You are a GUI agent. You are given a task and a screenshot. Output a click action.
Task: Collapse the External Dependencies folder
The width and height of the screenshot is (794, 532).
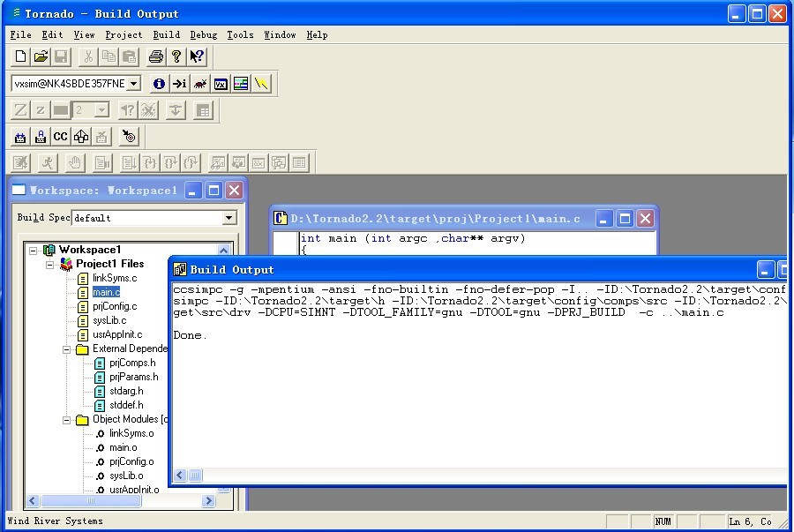[x=67, y=348]
